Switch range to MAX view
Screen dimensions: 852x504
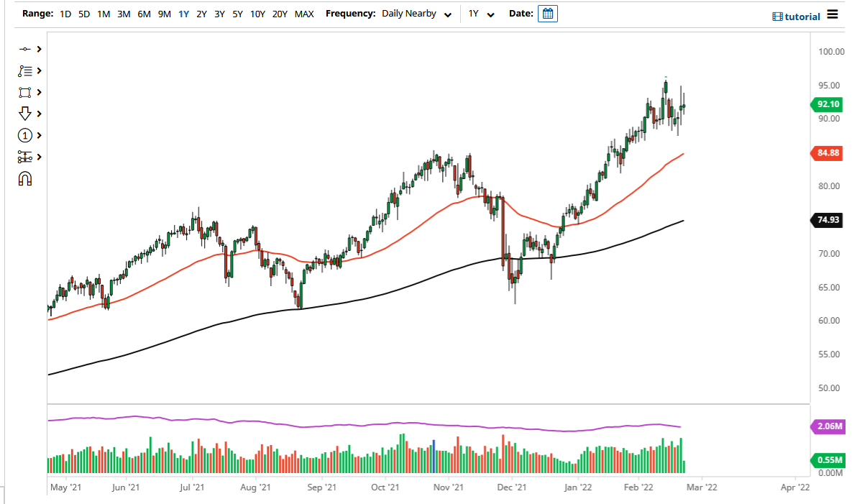tap(304, 13)
